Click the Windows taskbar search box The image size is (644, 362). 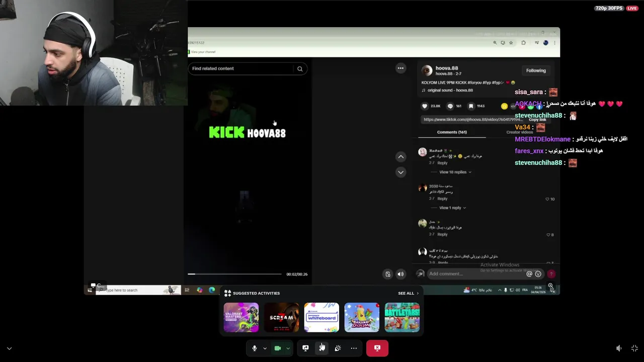click(x=138, y=290)
